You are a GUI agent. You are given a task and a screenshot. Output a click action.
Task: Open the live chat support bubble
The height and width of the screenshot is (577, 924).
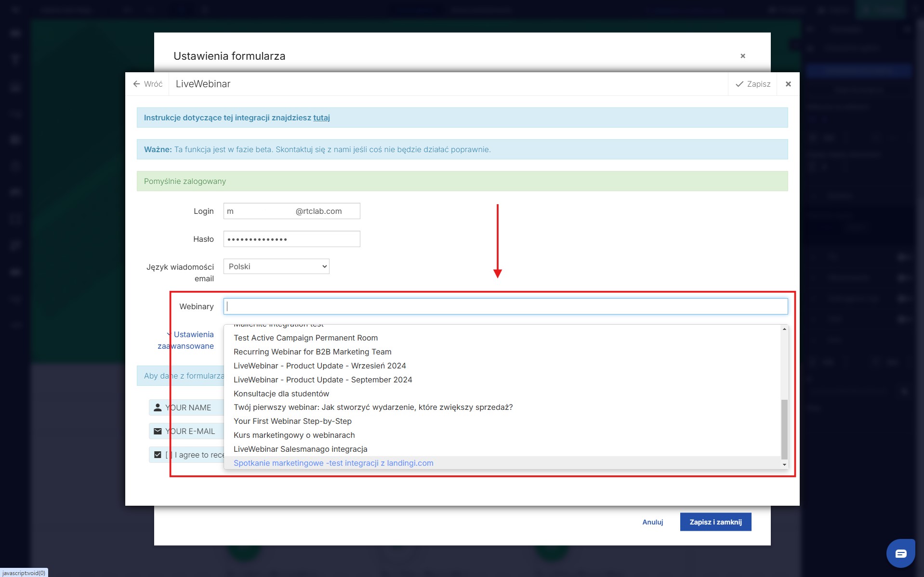click(x=900, y=553)
